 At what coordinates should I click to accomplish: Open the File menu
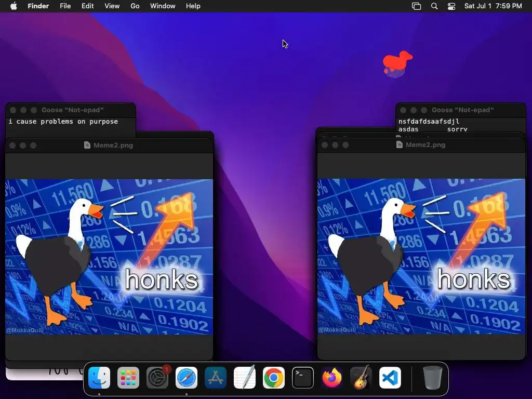click(x=65, y=6)
